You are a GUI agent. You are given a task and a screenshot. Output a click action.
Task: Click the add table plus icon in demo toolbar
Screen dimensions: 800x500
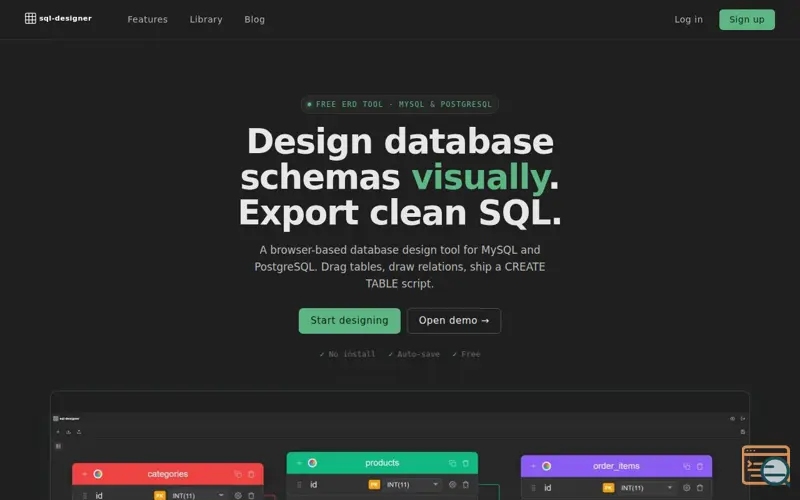(58, 432)
